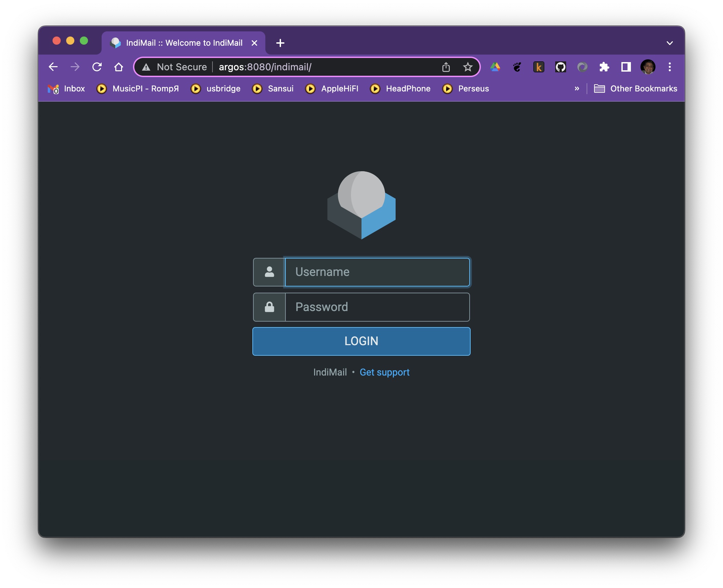Click the yellow macOS minimize button
Image resolution: width=723 pixels, height=588 pixels.
[x=70, y=41]
